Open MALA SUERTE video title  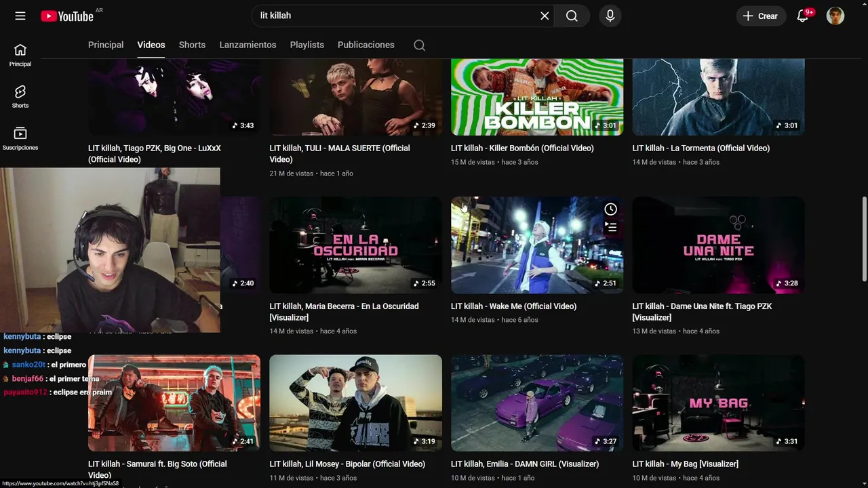pyautogui.click(x=340, y=154)
